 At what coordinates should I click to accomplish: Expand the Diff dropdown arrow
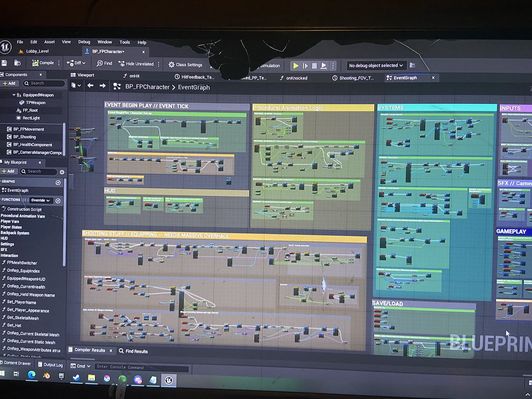[84, 63]
